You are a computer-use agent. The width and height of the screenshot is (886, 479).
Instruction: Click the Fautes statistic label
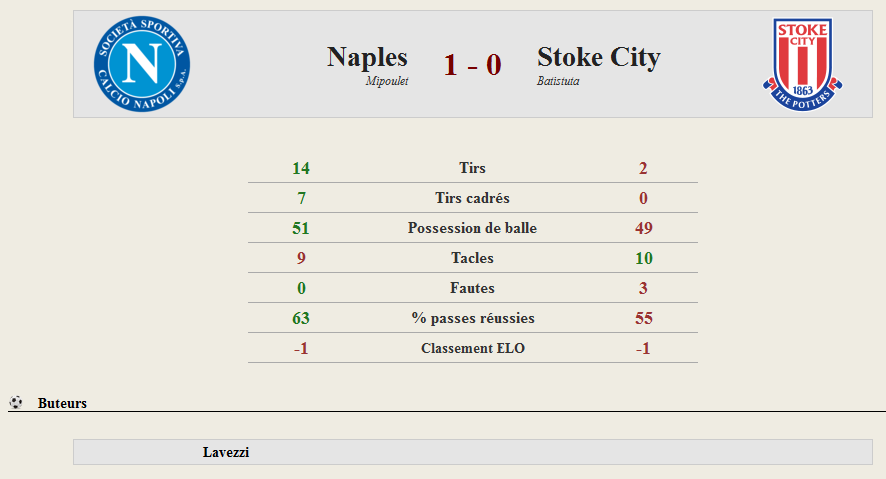(x=472, y=288)
